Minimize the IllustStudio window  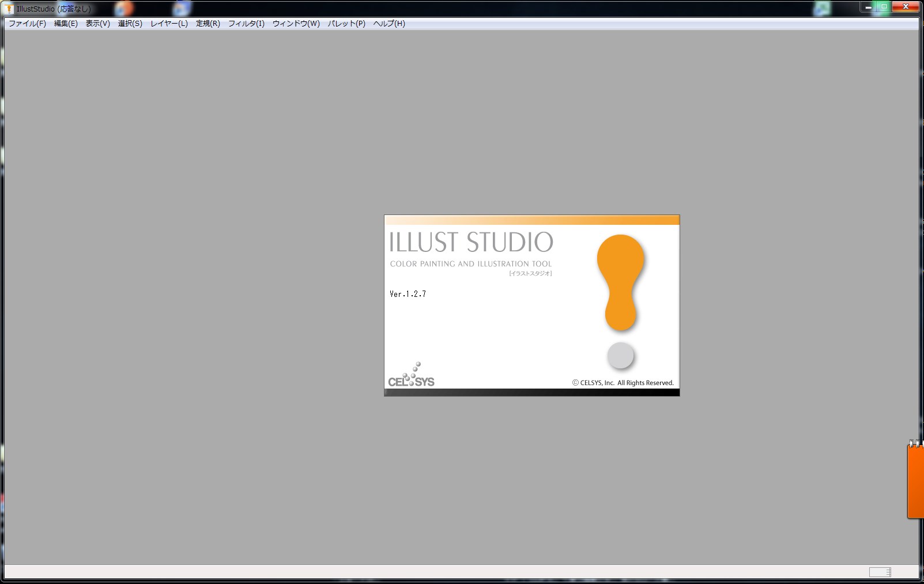[868, 7]
